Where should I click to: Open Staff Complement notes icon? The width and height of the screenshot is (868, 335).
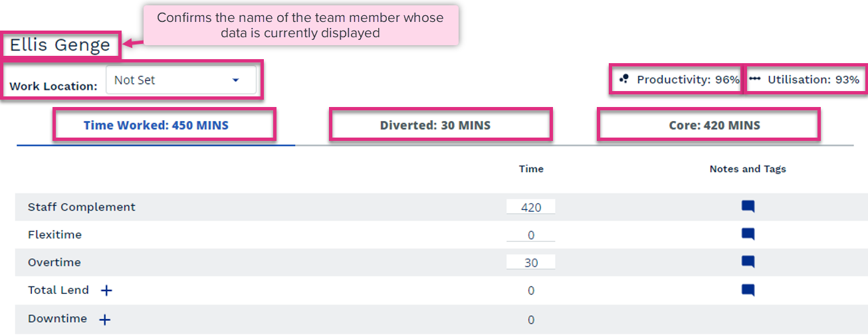pos(748,207)
